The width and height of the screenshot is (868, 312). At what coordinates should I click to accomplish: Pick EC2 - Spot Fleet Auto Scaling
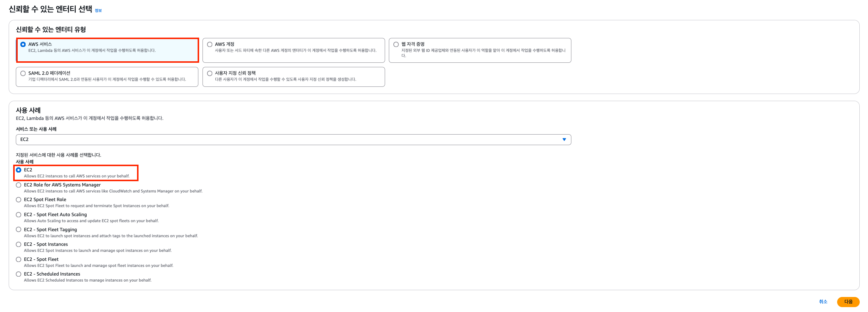coord(18,215)
